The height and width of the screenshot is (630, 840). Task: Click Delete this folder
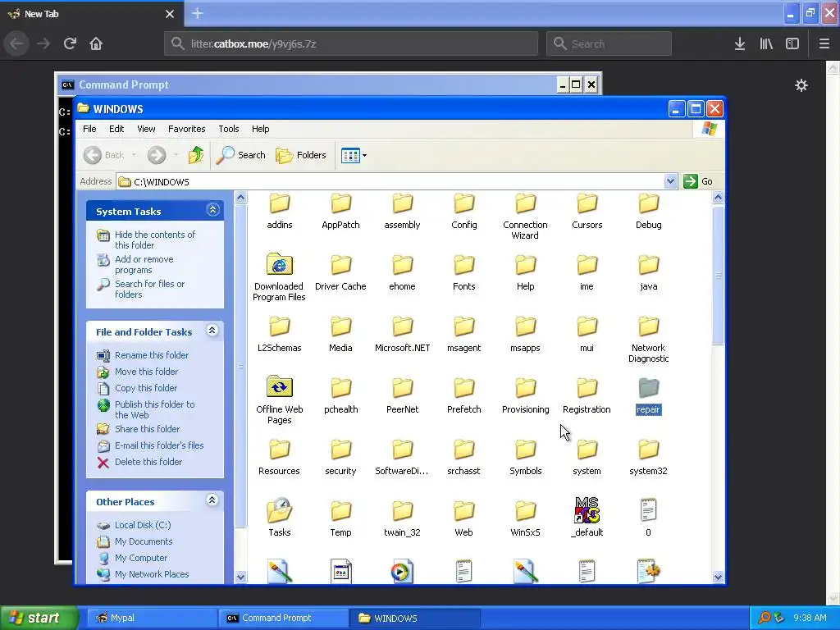click(x=148, y=463)
